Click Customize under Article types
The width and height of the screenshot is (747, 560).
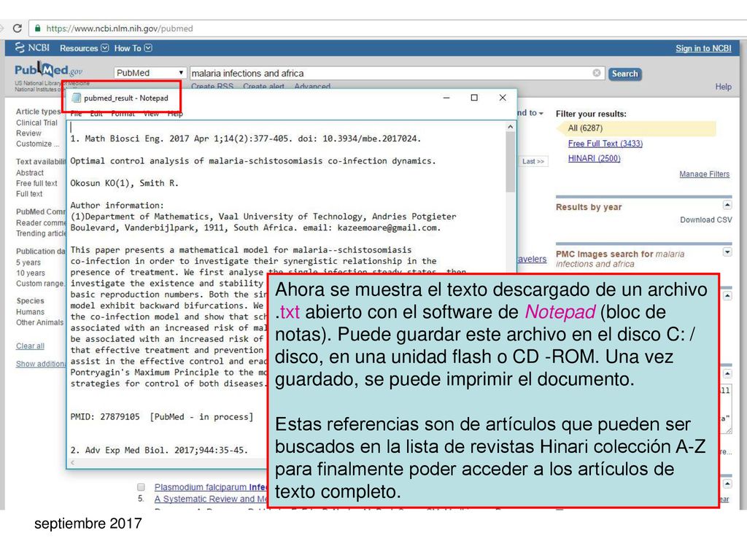[x=37, y=144]
